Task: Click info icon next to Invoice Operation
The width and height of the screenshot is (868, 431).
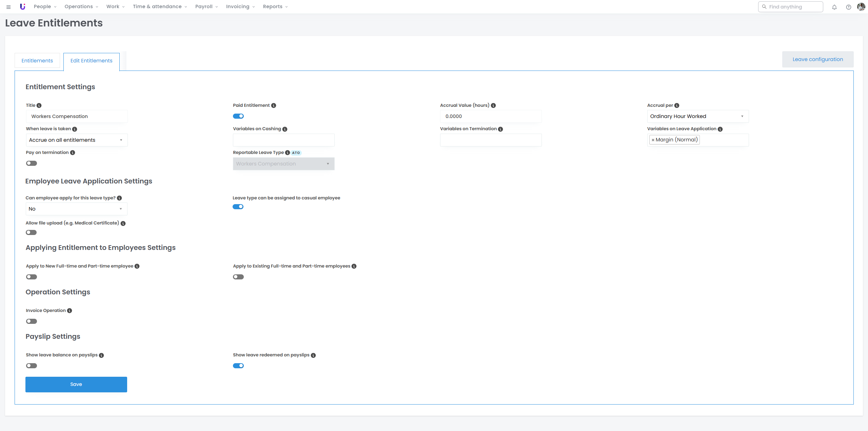Action: pyautogui.click(x=70, y=311)
